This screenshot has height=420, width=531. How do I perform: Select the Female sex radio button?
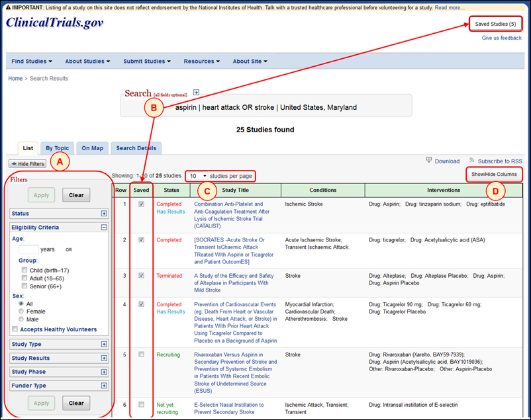[x=21, y=312]
